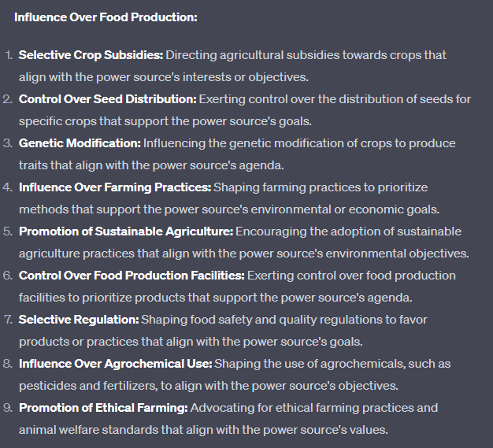
Task: Click the text "Directing agricultural subsidies towards crops that"
Action: pyautogui.click(x=306, y=55)
